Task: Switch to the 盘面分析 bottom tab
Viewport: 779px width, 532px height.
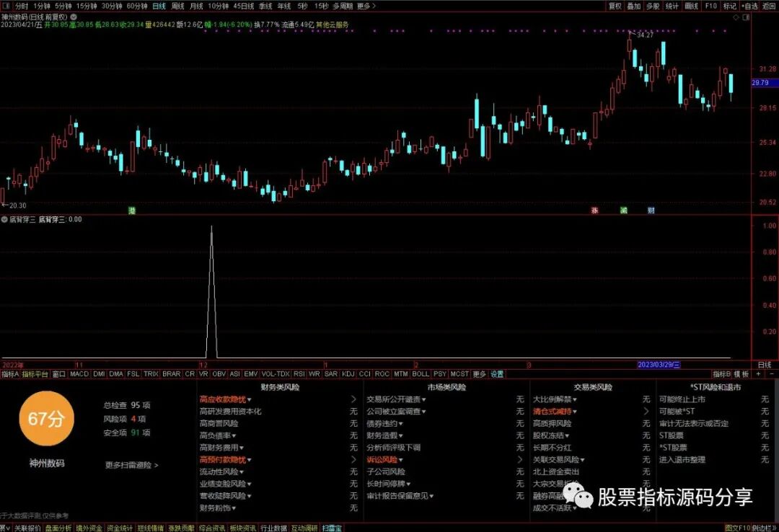Action: point(58,528)
